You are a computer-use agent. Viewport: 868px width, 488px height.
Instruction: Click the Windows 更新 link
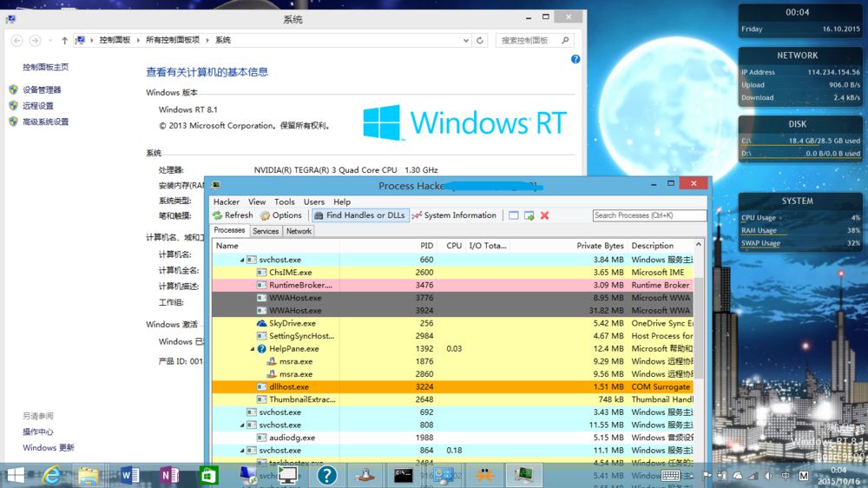[48, 447]
